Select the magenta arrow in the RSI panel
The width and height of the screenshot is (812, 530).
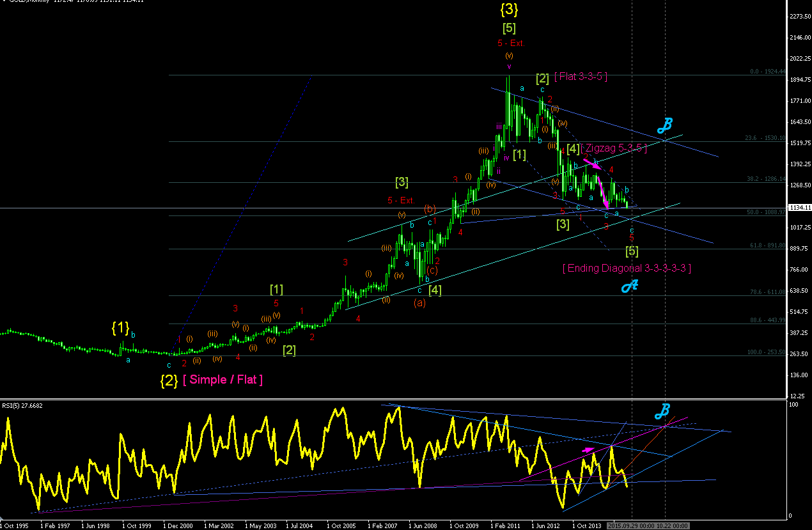[589, 450]
